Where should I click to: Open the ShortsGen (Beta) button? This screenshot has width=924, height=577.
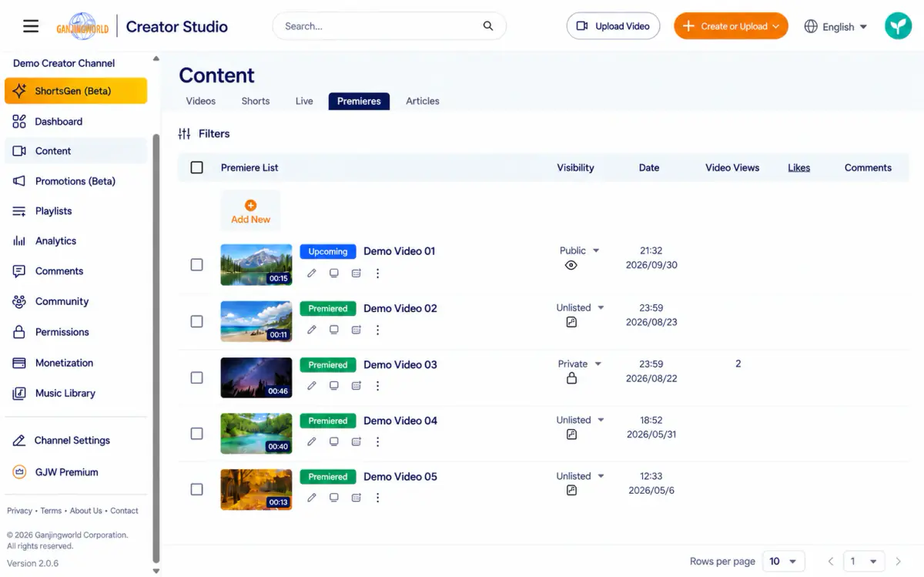(x=75, y=91)
